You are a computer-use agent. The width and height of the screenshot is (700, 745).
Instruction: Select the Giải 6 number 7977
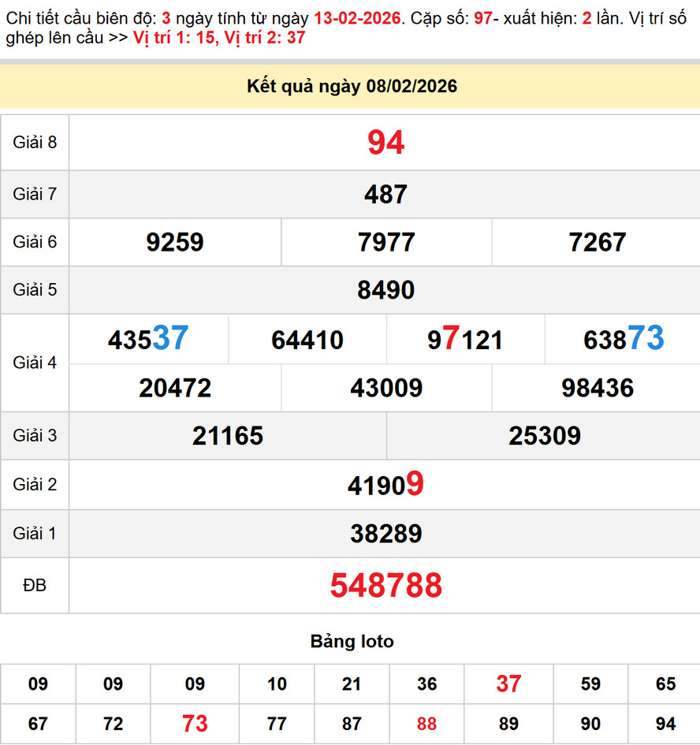point(386,242)
